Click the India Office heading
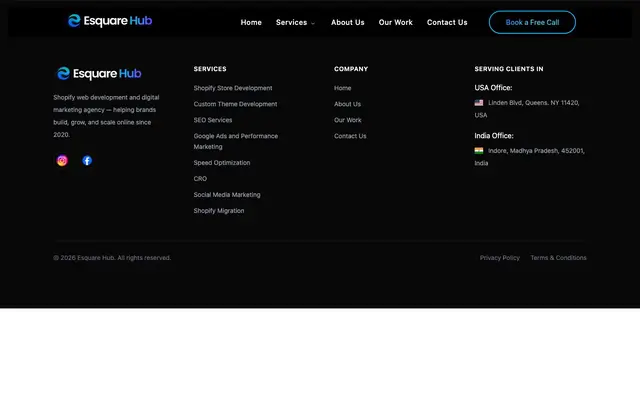 pyautogui.click(x=493, y=136)
